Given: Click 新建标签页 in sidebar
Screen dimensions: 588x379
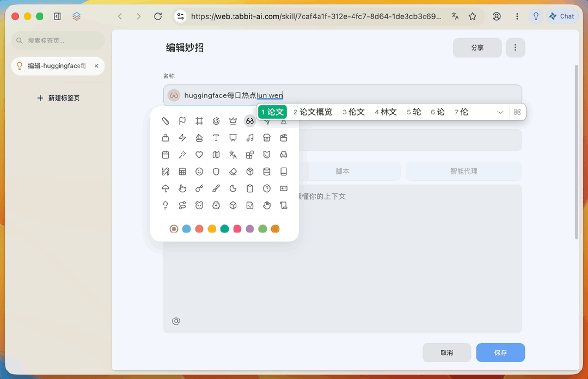Looking at the screenshot, I should click(x=58, y=98).
